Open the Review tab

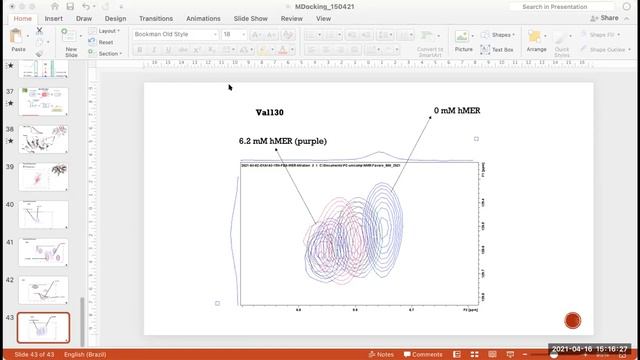pyautogui.click(x=291, y=18)
